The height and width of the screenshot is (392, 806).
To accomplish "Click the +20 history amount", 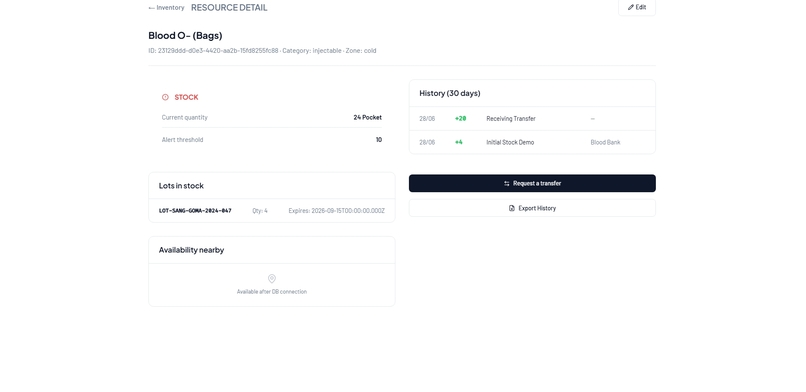I will click(461, 119).
